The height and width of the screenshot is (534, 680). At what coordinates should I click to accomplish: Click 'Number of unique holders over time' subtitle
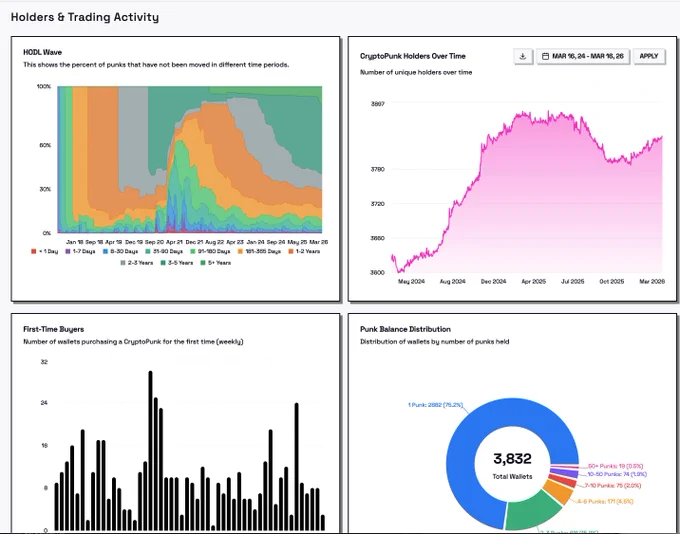416,72
